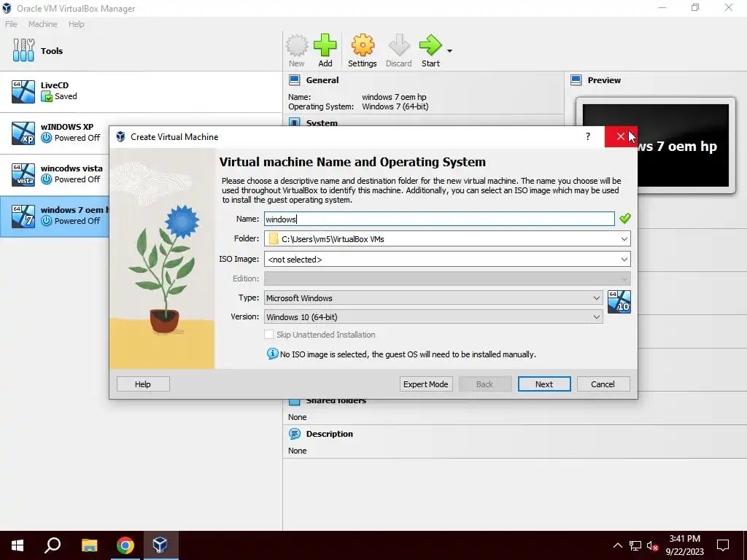
Task: Click the New toolbar icon
Action: tap(296, 45)
